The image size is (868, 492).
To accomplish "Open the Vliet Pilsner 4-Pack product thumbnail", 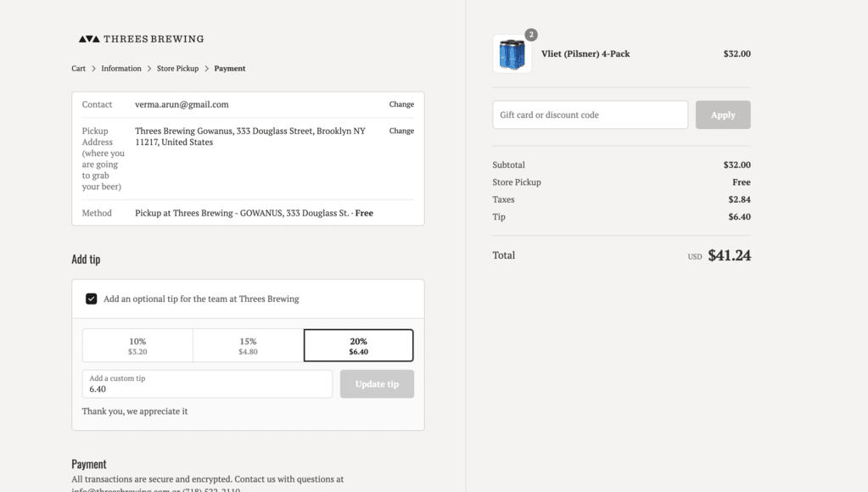I will pos(512,54).
